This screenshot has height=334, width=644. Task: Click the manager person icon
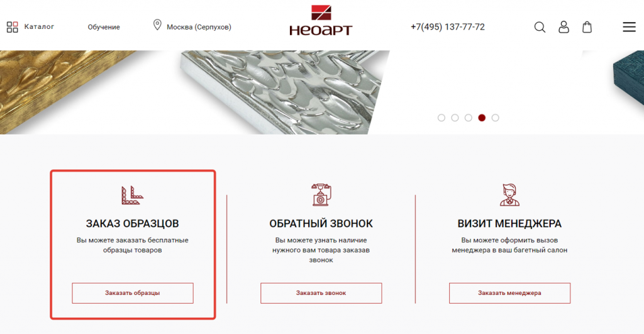pos(509,195)
